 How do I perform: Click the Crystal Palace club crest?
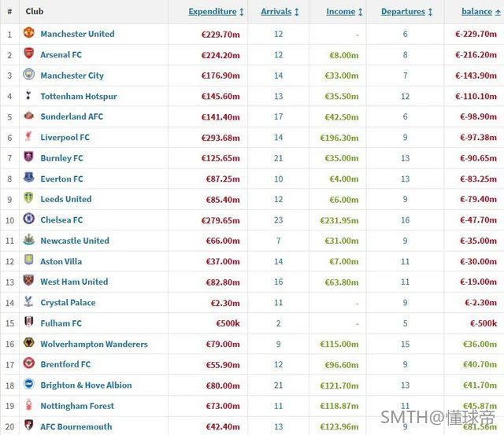pos(28,301)
